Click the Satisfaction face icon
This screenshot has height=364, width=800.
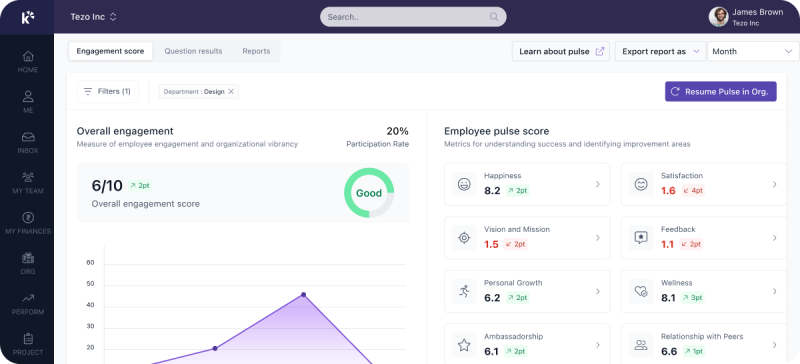click(x=641, y=184)
